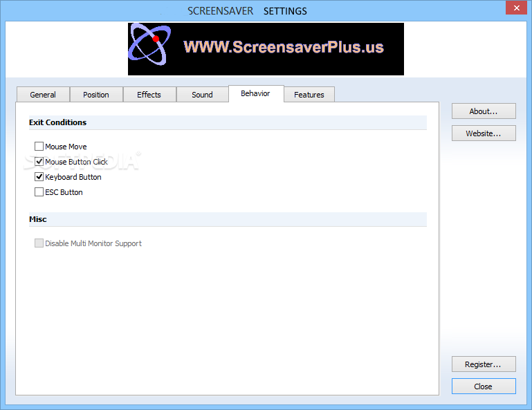Click the Exit Conditions heading
The width and height of the screenshot is (532, 410).
(57, 122)
